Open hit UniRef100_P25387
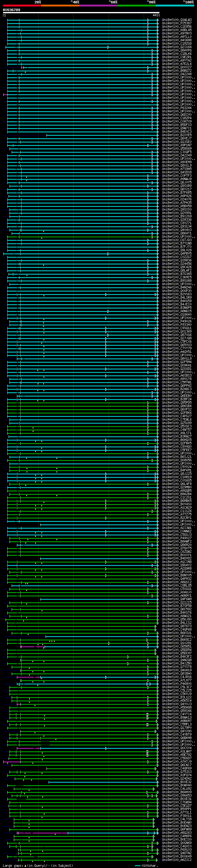The width and height of the screenshot is (197, 868). [x=177, y=23]
